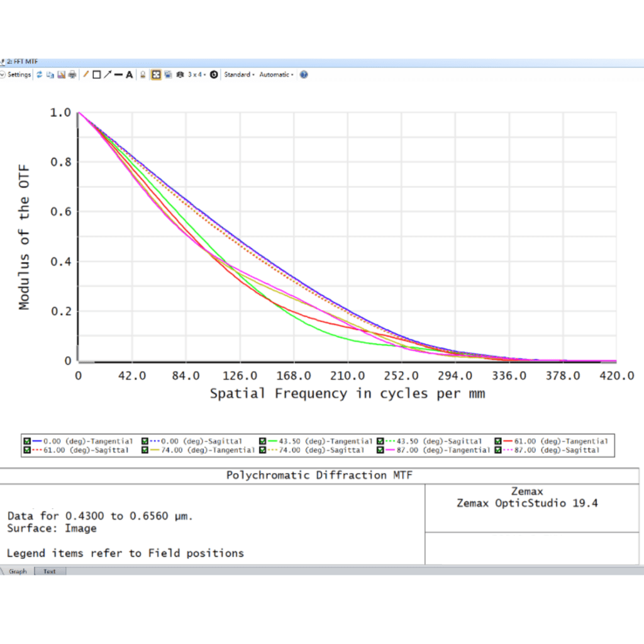Click the print icon
Screen dimensions: 644x644
72,75
